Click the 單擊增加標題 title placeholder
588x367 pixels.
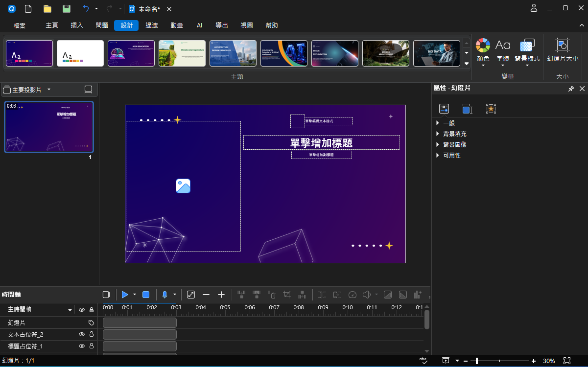[322, 142]
